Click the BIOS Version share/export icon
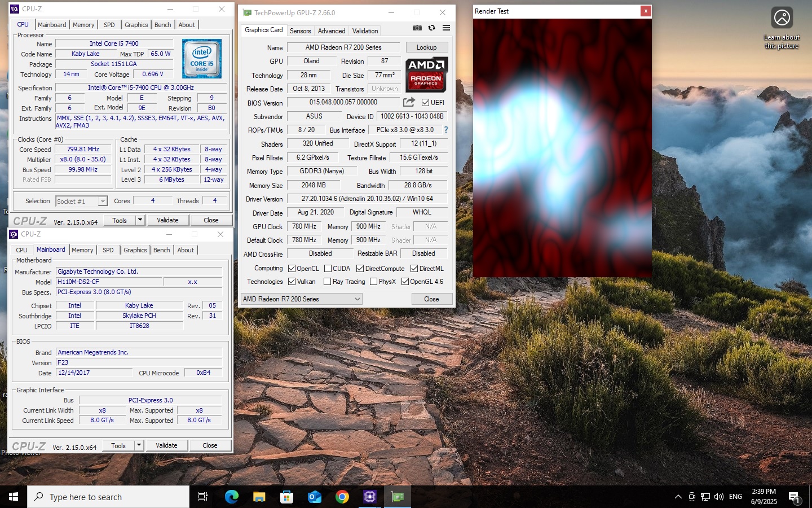Screen dimensions: 812x508 coord(409,102)
